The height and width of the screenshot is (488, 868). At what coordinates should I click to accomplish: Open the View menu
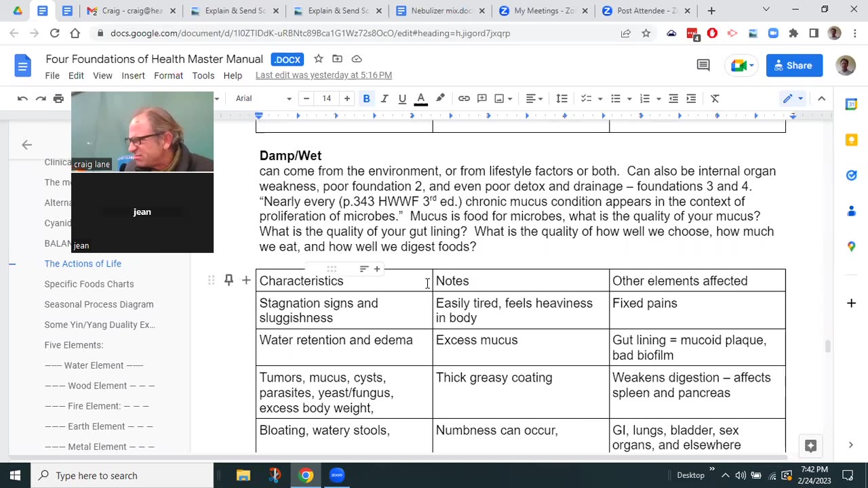(102, 75)
